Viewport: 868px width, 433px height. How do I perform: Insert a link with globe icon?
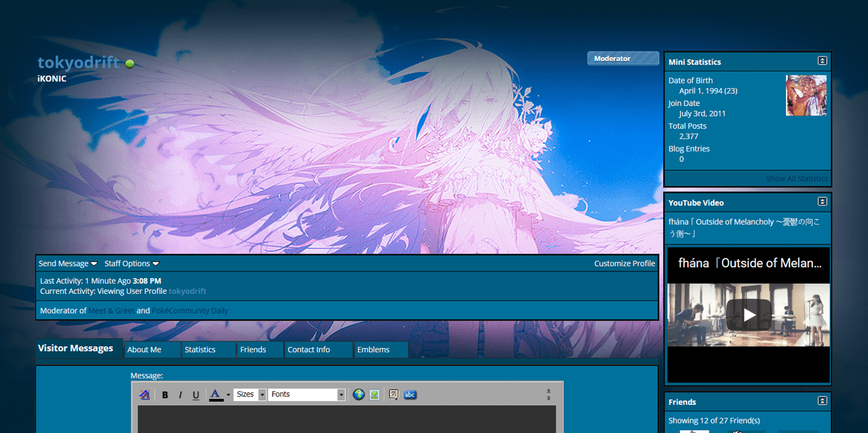coord(359,394)
